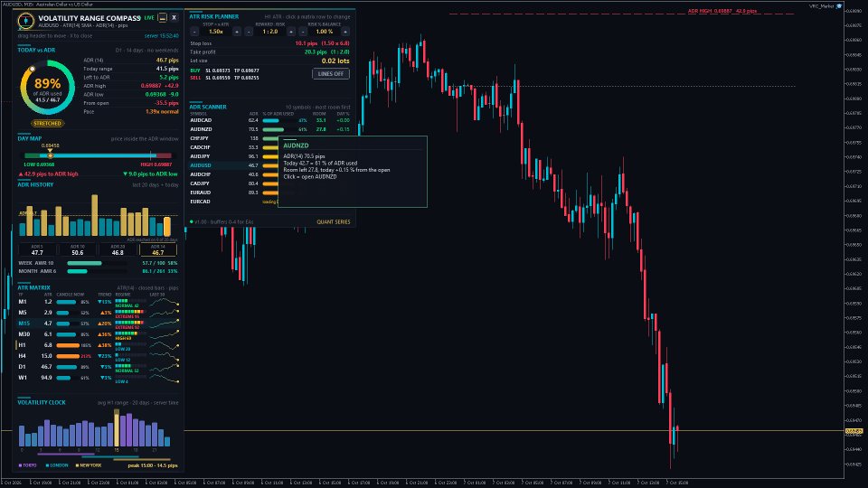Click the ATR RISK PLANNER heading

click(213, 16)
